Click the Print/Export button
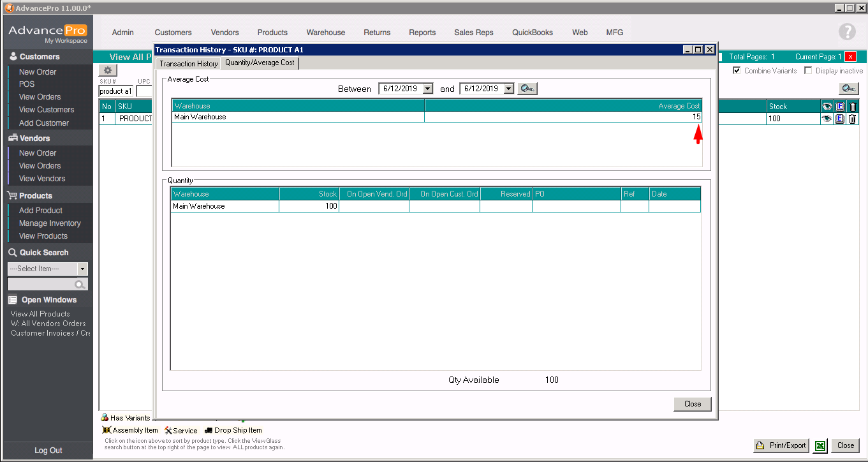Screen dimensions: 868x462 (x=781, y=445)
